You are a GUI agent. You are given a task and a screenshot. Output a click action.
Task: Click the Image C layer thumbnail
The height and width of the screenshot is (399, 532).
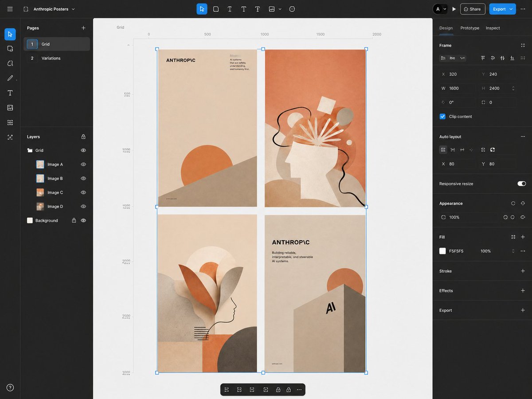pyautogui.click(x=40, y=192)
